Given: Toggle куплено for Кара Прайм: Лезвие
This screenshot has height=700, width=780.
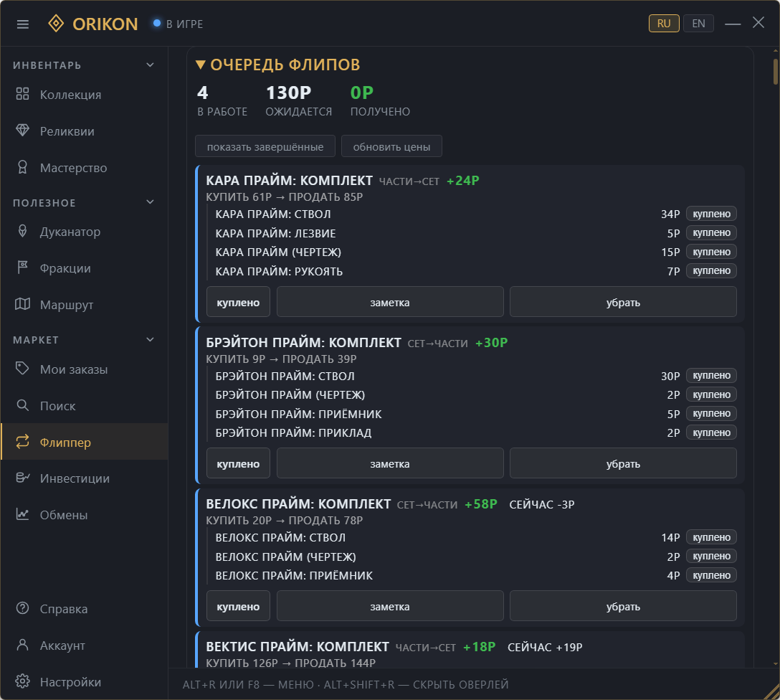Looking at the screenshot, I should [x=711, y=233].
